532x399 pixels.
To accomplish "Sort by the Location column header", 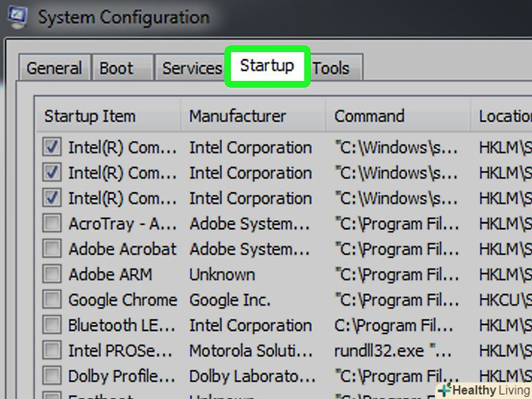I will (504, 116).
